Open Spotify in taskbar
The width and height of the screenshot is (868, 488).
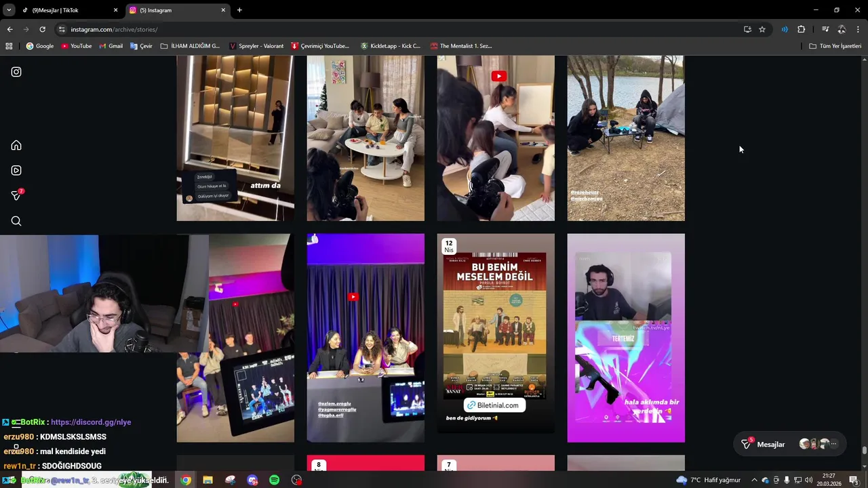[x=274, y=480]
